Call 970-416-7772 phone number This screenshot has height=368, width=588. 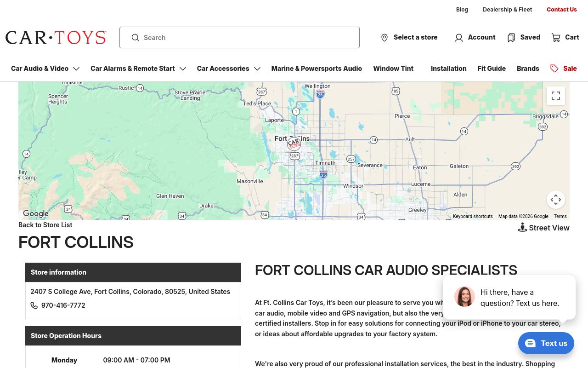point(63,305)
